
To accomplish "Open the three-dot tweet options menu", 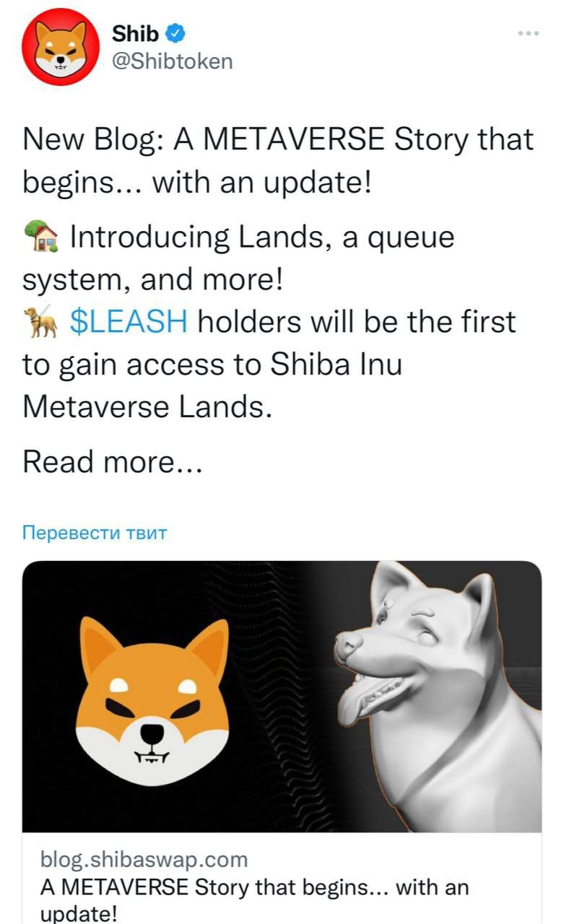I will coord(529,32).
